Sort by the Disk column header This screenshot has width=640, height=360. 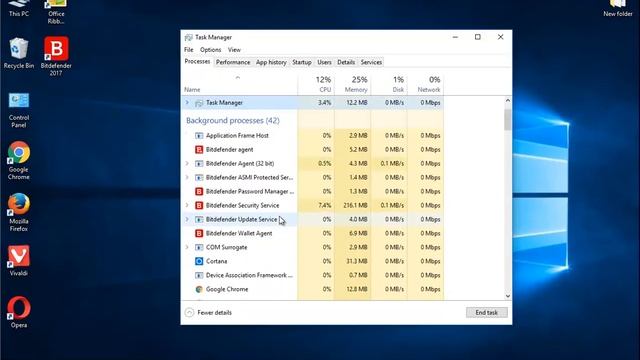[x=389, y=84]
